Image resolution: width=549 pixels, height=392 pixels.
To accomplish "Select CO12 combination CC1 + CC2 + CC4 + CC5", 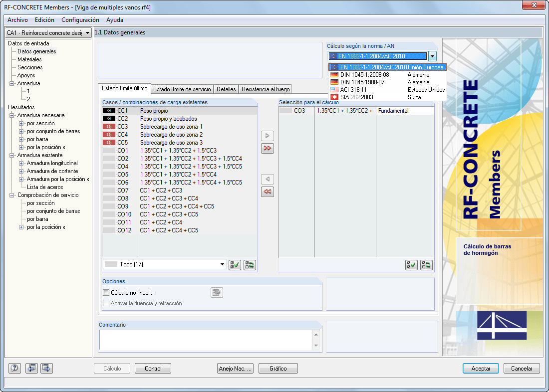I will coord(180,230).
